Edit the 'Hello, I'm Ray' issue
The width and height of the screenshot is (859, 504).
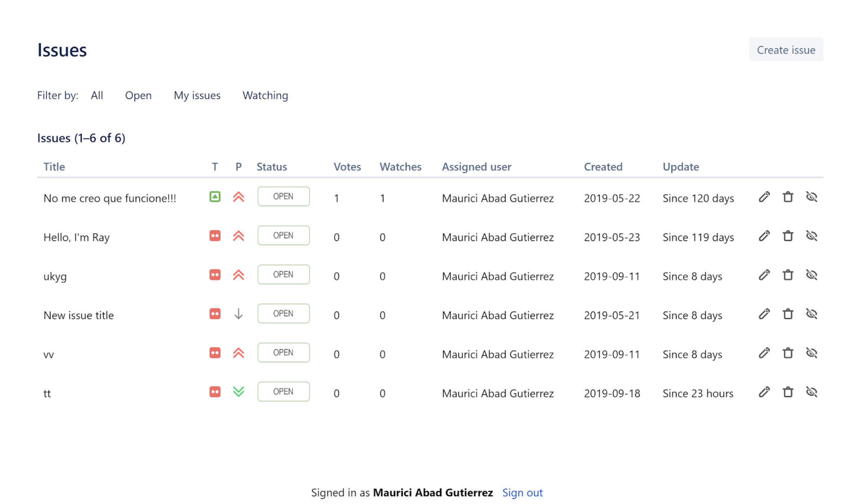764,236
